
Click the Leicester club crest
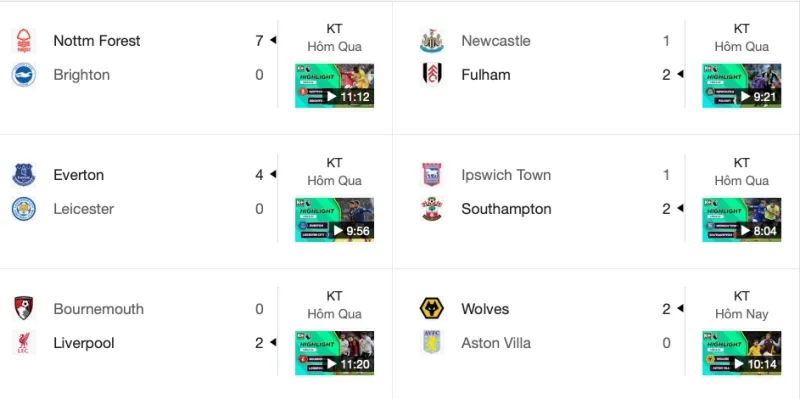[23, 209]
